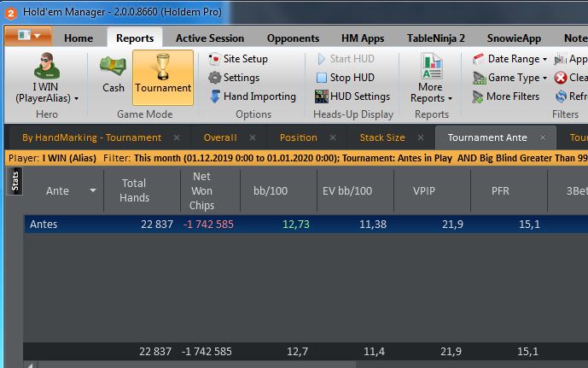
Task: Switch to the Position report tab
Action: click(x=299, y=137)
